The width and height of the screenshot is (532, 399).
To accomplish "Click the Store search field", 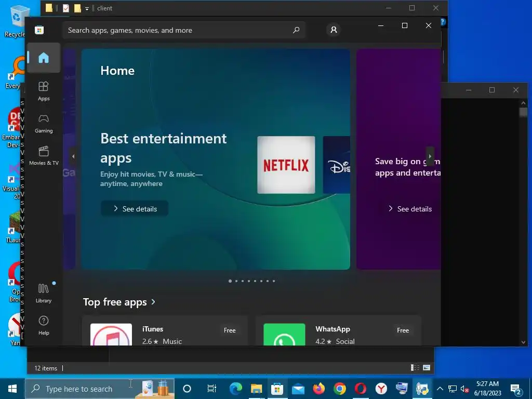I will [x=183, y=30].
